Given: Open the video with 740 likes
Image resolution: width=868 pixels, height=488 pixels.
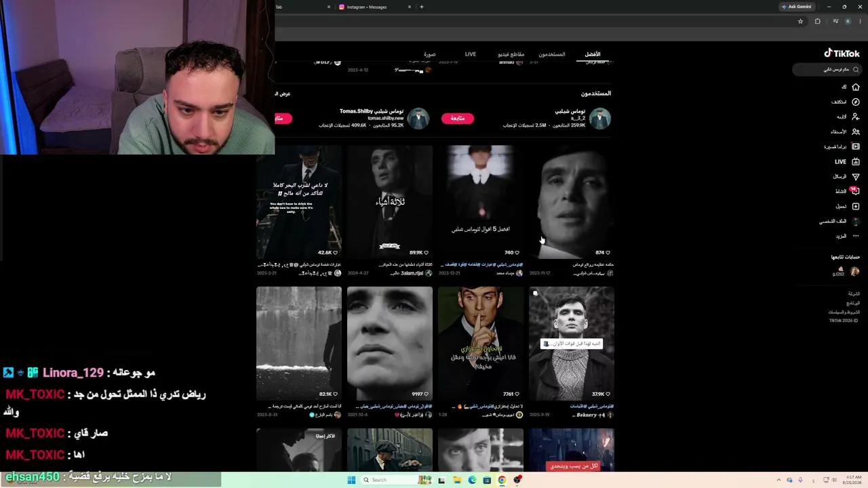Looking at the screenshot, I should pos(481,201).
